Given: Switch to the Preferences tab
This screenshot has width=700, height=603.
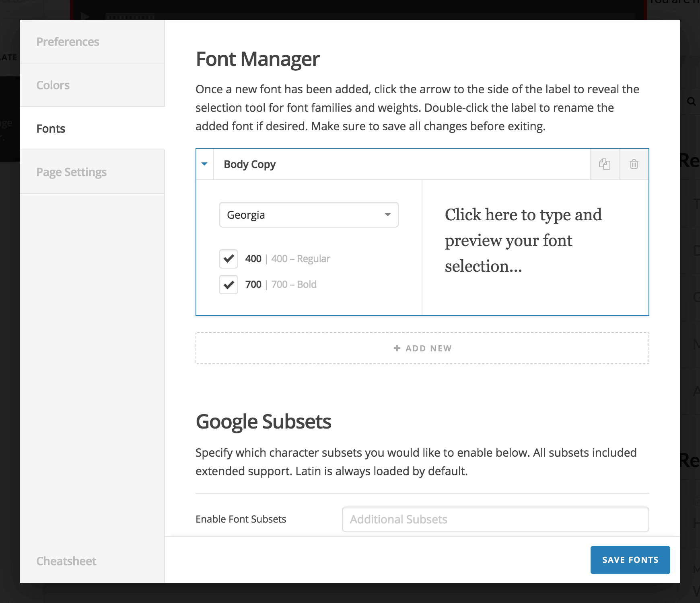Looking at the screenshot, I should (68, 41).
